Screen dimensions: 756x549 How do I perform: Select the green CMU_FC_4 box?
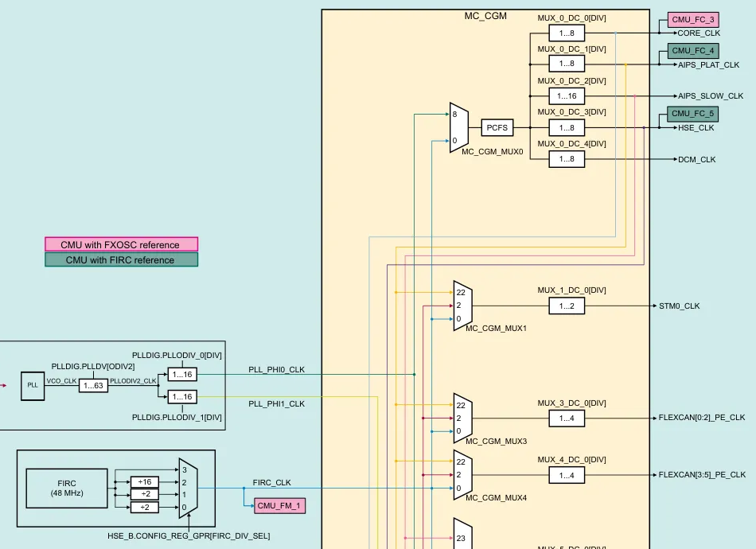tap(693, 51)
